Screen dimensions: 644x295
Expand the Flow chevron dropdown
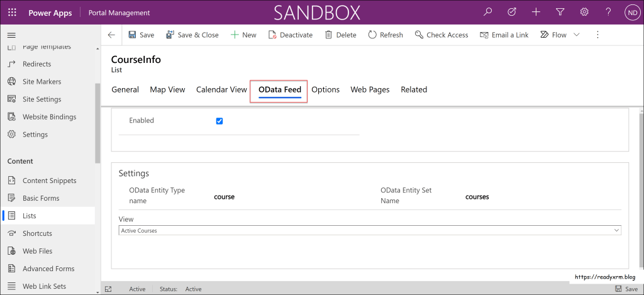click(x=577, y=35)
